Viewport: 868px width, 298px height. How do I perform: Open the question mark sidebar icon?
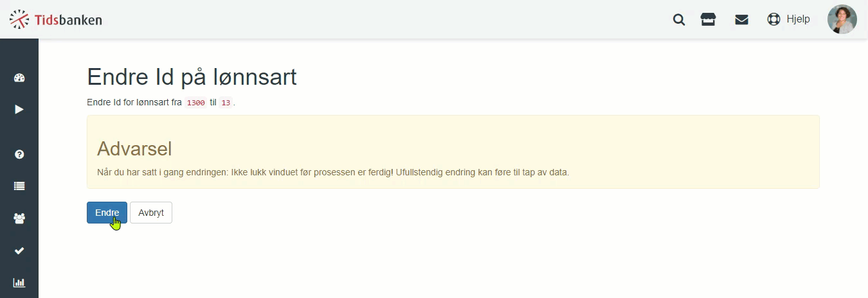(19, 154)
